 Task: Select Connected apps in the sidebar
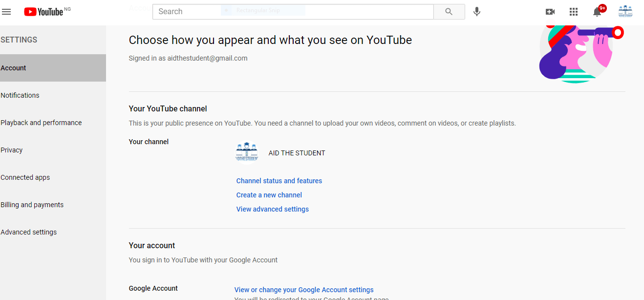click(x=25, y=177)
